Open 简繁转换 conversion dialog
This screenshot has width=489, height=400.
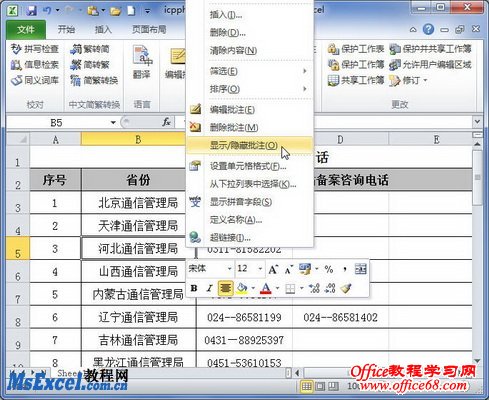coord(94,80)
